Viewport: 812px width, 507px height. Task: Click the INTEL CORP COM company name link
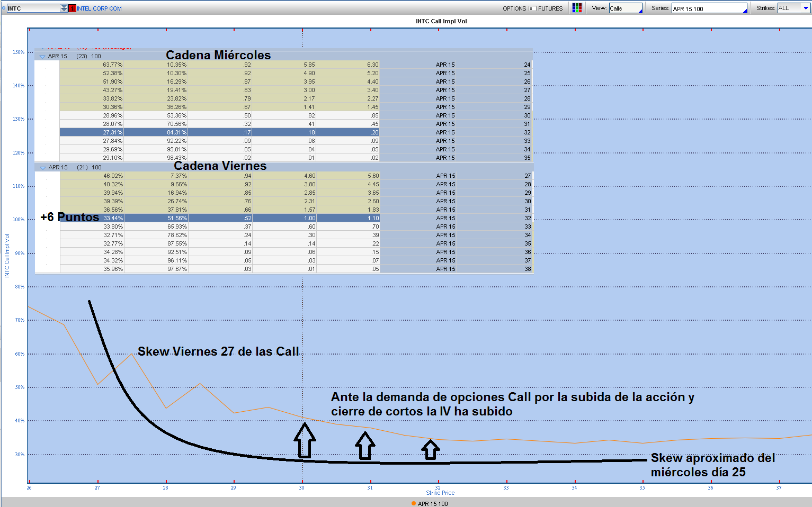tap(100, 8)
